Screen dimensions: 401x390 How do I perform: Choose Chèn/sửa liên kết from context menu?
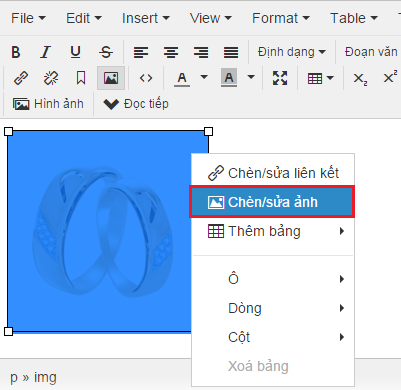[x=273, y=173]
